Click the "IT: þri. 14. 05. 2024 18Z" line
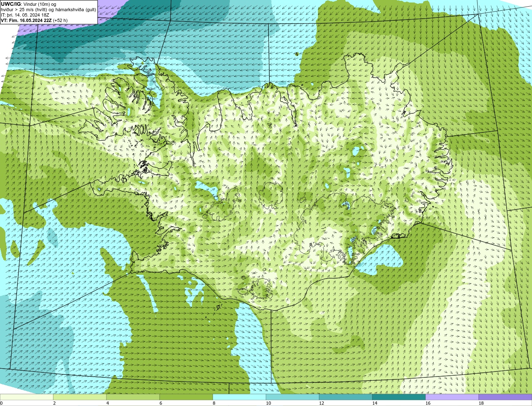 click(x=25, y=15)
